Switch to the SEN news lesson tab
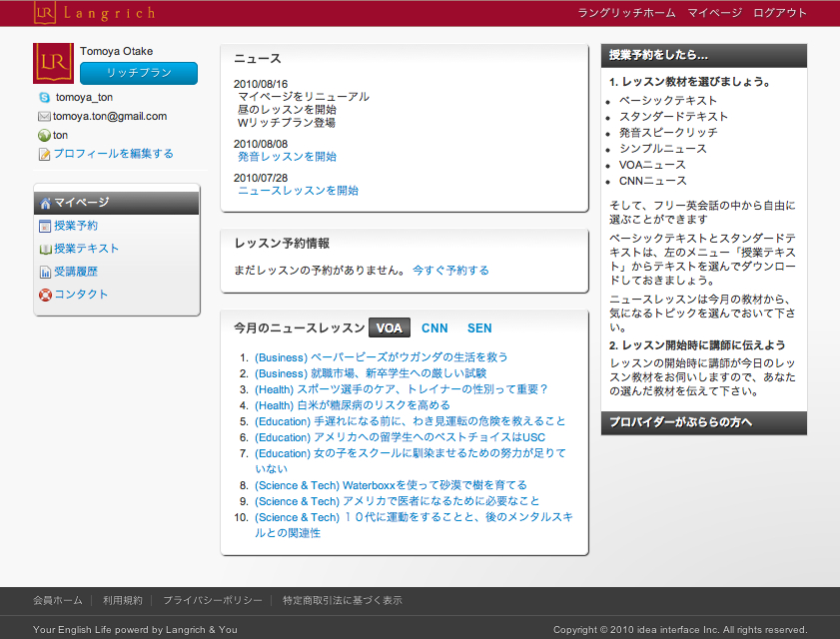The image size is (840, 639). tap(479, 328)
